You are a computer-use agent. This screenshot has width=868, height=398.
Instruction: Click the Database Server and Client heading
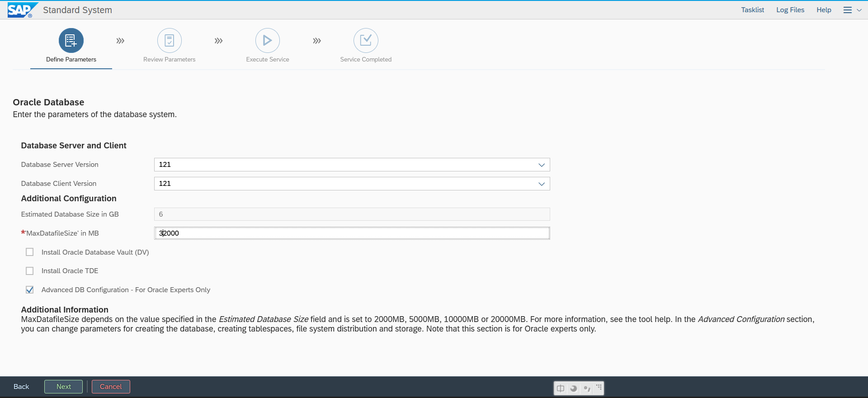tap(74, 146)
